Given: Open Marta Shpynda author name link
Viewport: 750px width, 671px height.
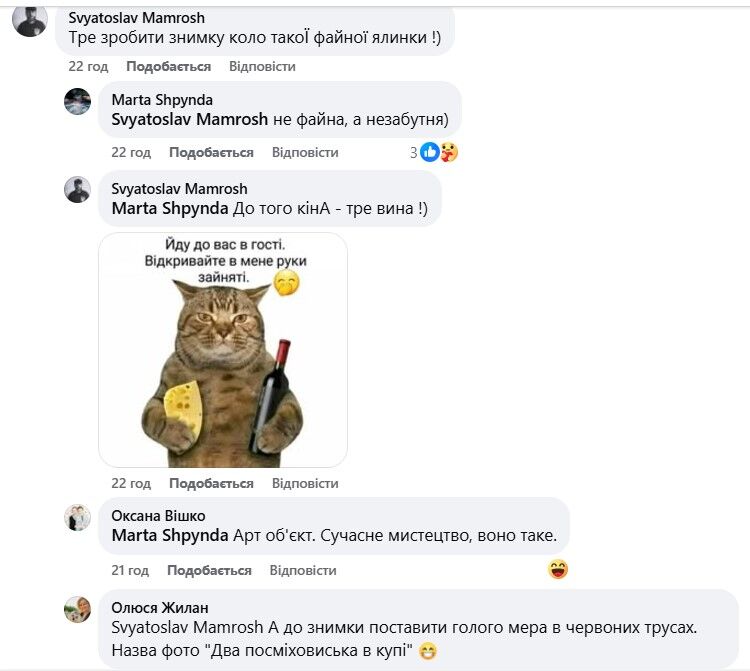Looking at the screenshot, I should coord(162,100).
